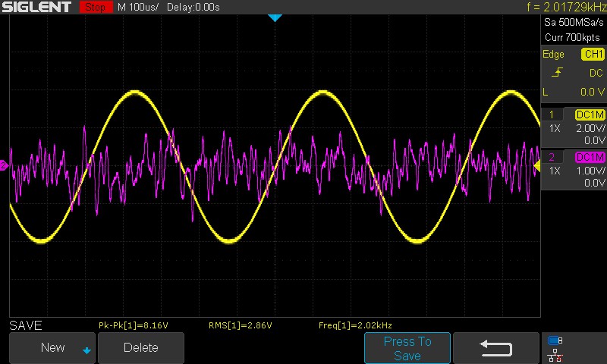This screenshot has height=364, width=607.
Task: Click the channel 1 2.00V/ scale value
Action: click(x=590, y=128)
